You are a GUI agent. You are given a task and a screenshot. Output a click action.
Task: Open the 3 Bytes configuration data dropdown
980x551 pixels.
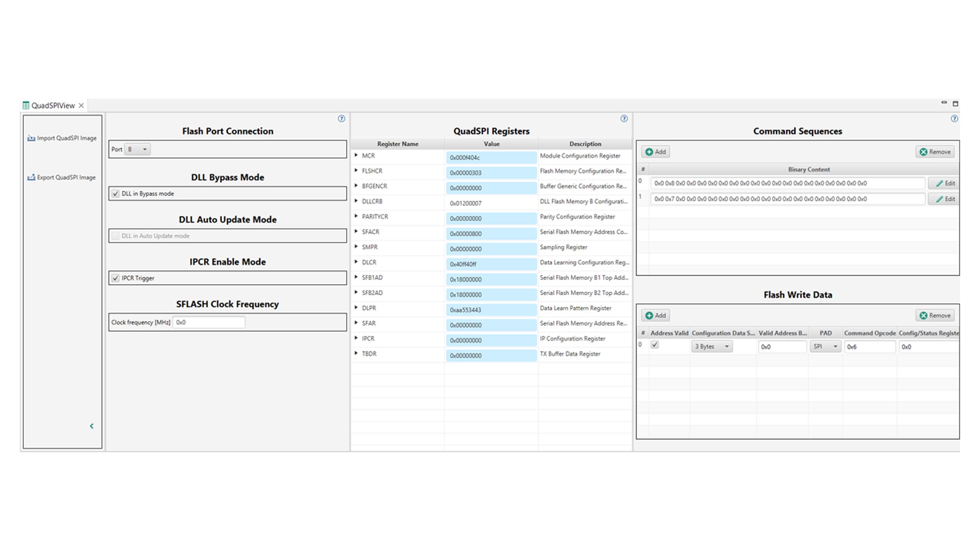(712, 346)
